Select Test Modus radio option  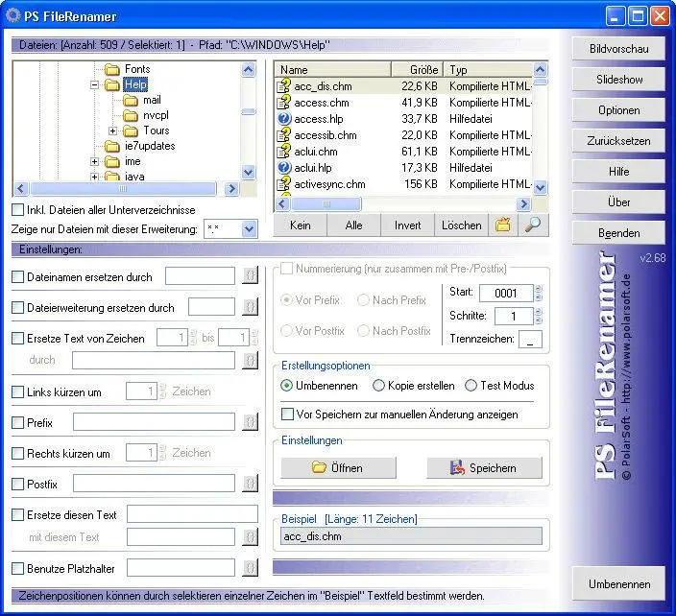pos(471,385)
